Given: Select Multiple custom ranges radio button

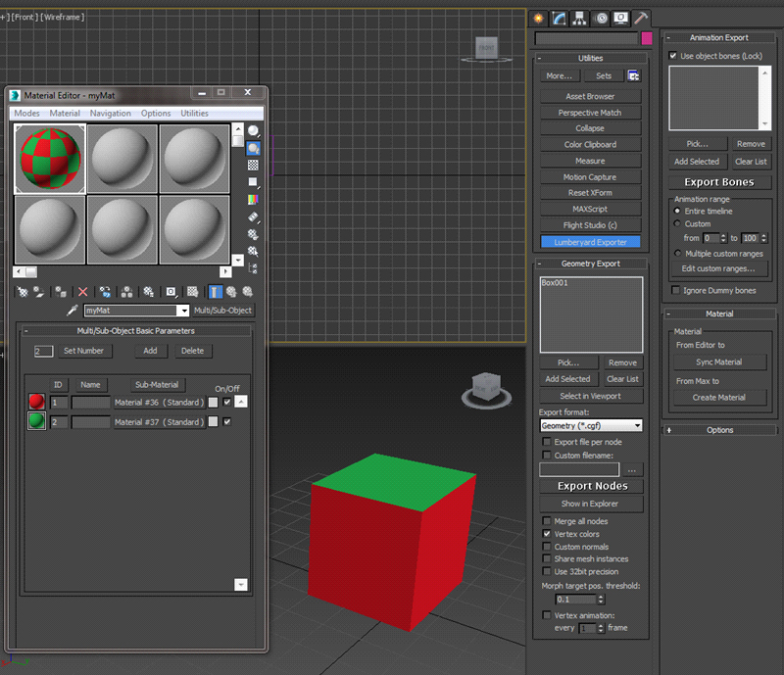Looking at the screenshot, I should pos(677,253).
